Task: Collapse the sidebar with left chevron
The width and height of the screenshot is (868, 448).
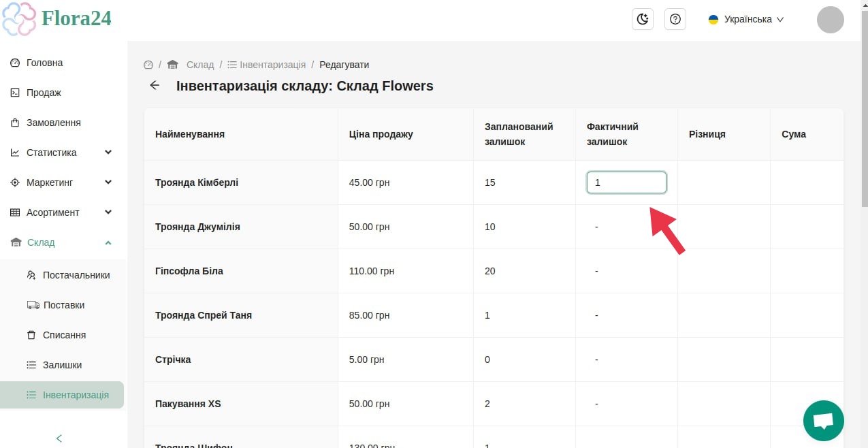Action: coord(59,438)
